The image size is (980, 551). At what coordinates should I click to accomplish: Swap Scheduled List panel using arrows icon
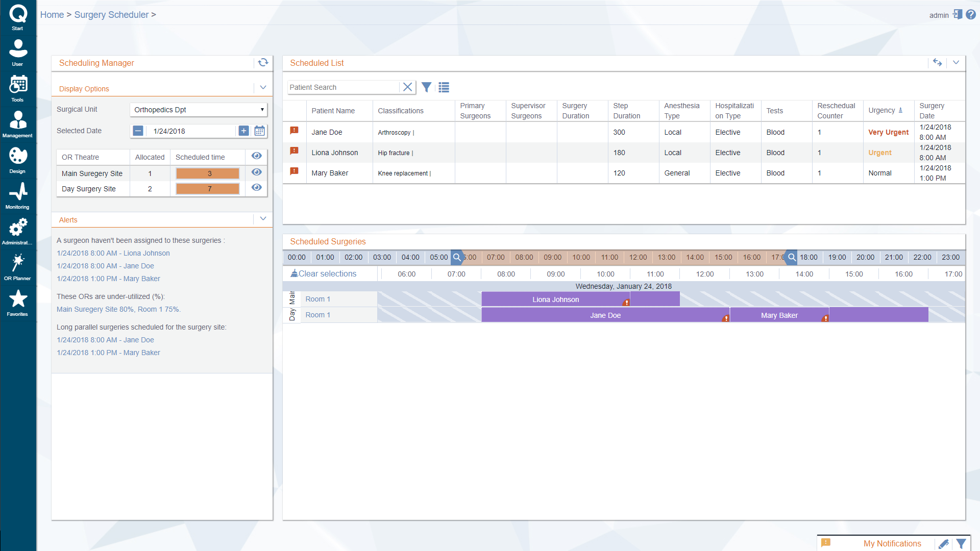pyautogui.click(x=938, y=62)
